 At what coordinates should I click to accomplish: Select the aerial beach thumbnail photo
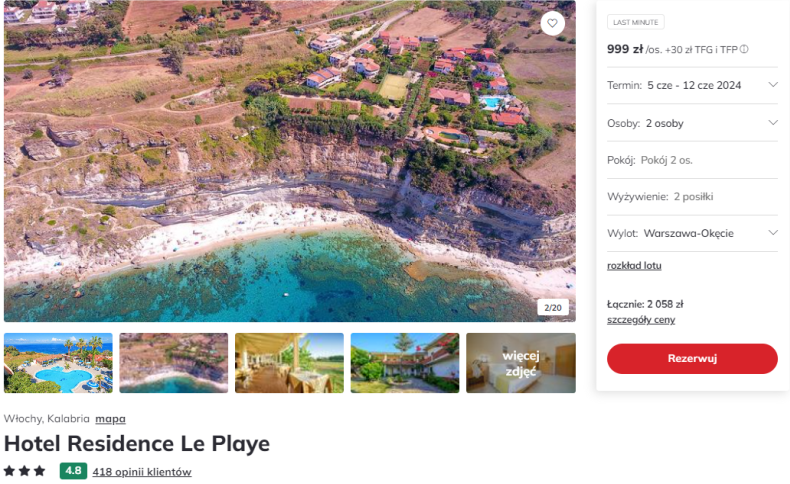pyautogui.click(x=174, y=363)
